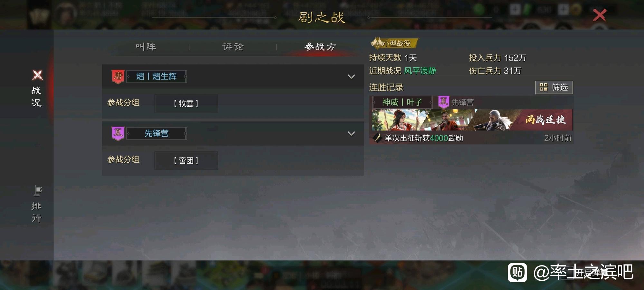Open the 熠丨熠生辉 alliance name dropdown

[156, 77]
